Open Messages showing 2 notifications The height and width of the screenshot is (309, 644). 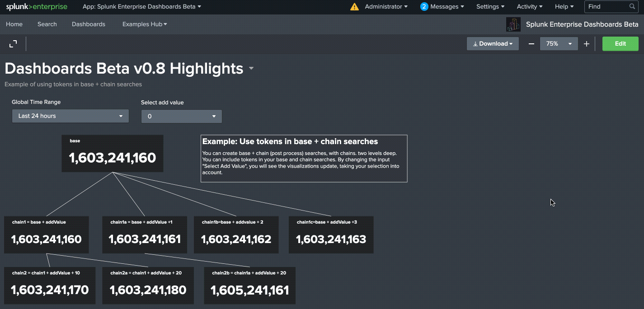click(x=441, y=6)
